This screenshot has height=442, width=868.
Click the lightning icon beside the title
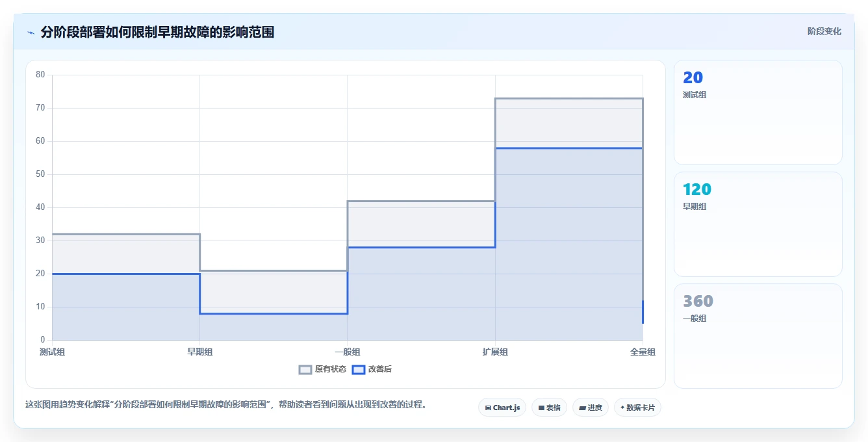31,32
